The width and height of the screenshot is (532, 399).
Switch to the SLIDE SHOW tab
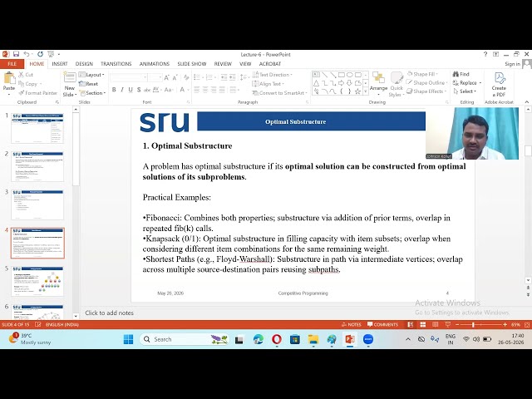[192, 64]
